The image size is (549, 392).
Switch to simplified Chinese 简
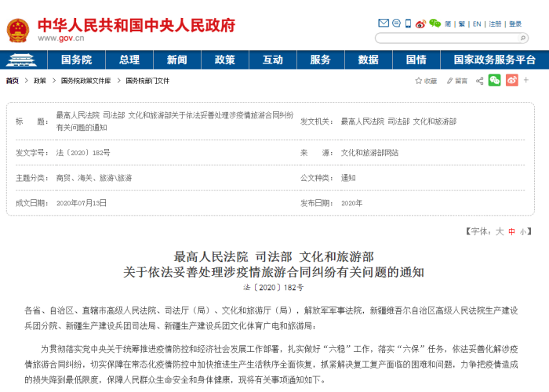click(x=448, y=24)
